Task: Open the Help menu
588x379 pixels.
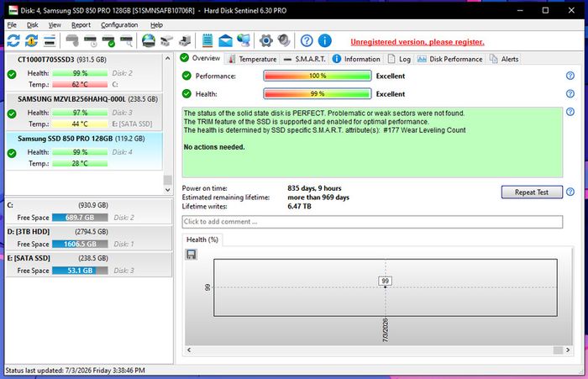Action: [x=156, y=24]
